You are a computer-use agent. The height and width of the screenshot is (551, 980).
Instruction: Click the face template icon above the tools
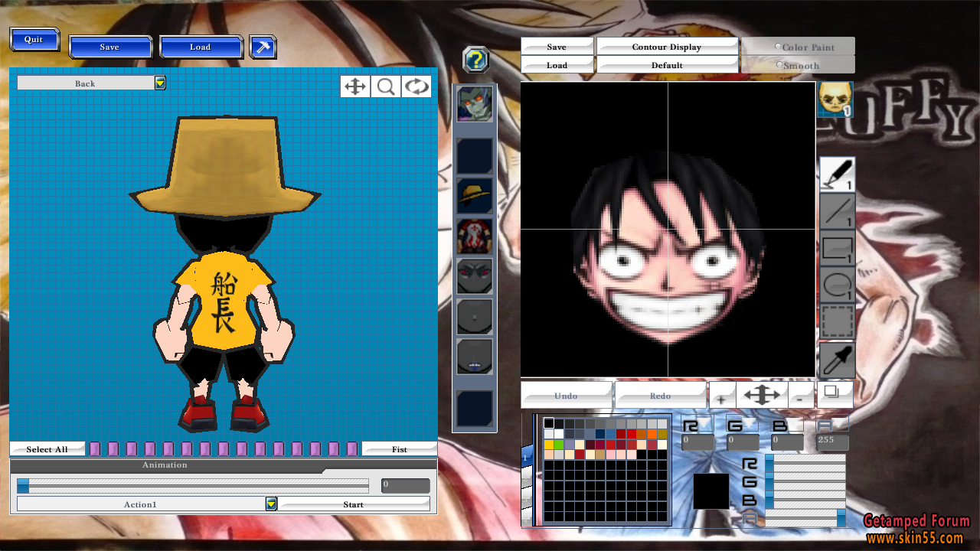click(x=835, y=99)
